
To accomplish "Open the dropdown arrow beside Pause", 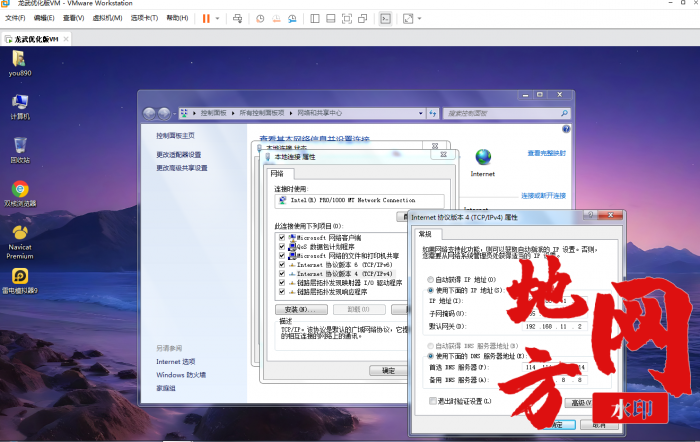I will 217,19.
